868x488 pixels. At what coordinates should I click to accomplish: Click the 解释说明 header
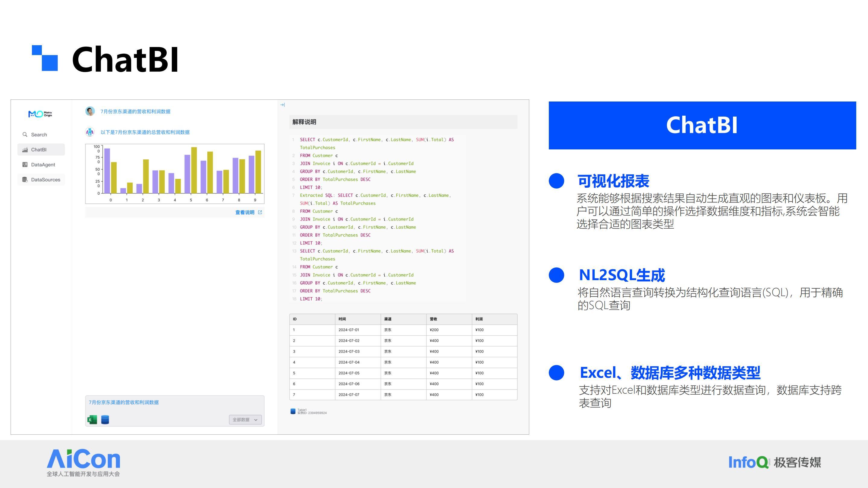[x=403, y=122]
